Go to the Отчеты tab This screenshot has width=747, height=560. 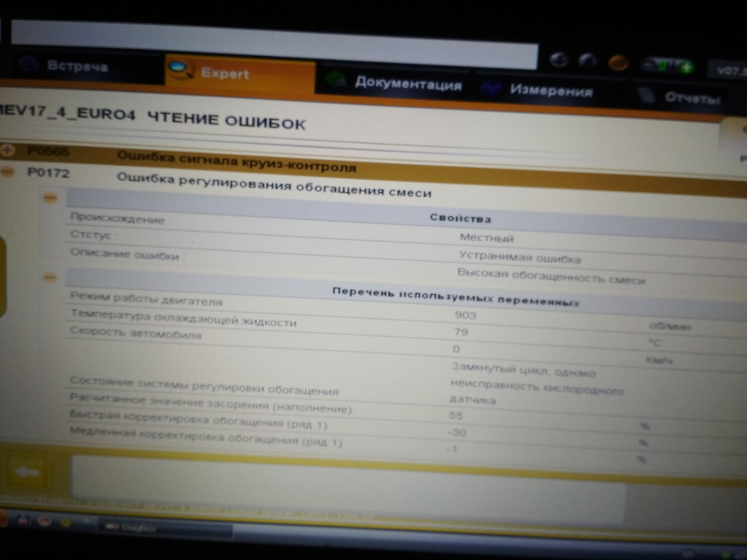coord(692,98)
